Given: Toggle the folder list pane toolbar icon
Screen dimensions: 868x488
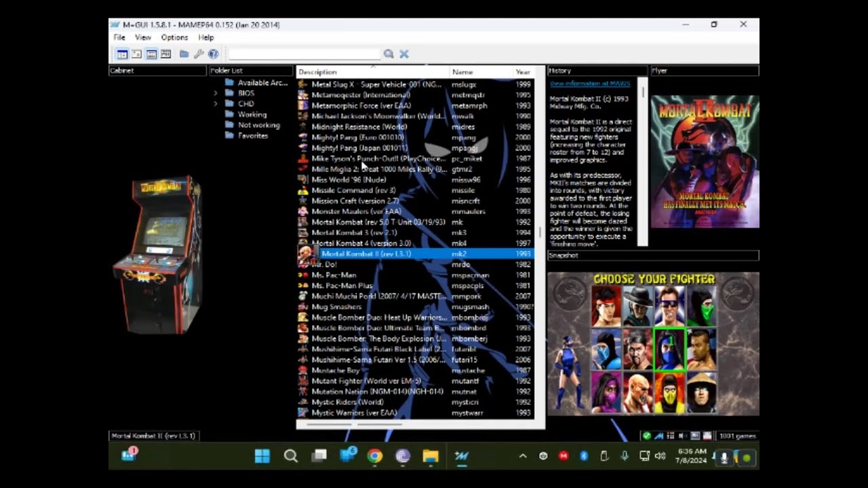Looking at the screenshot, I should pos(122,54).
